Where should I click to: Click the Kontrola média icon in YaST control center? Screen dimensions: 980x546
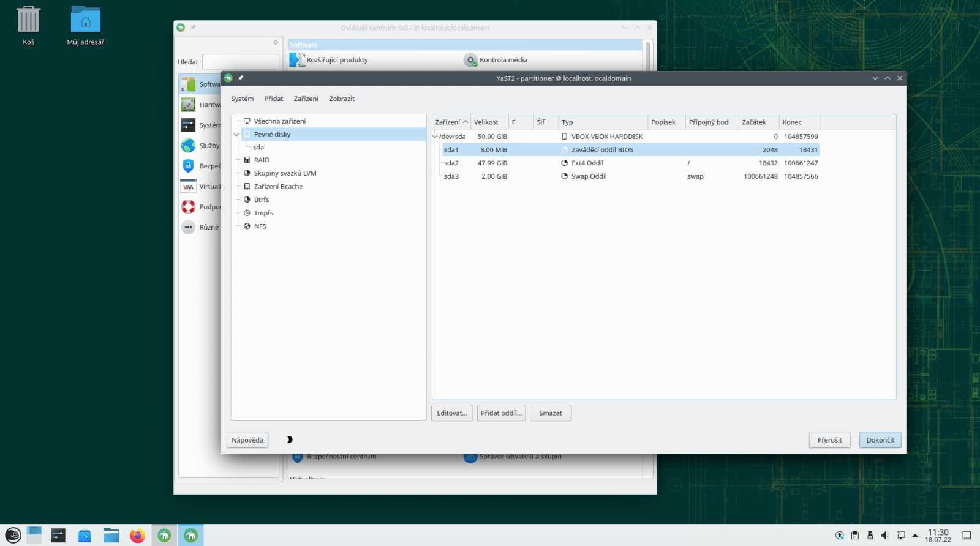pos(470,60)
